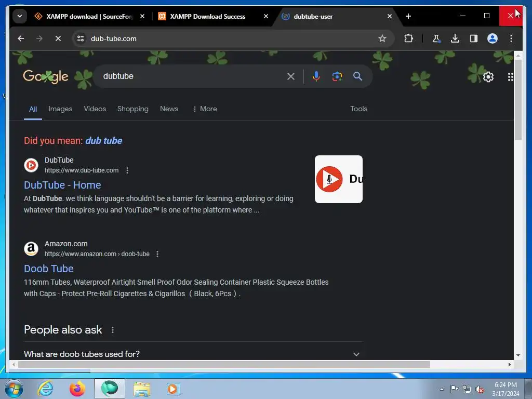This screenshot has width=532, height=399.
Task: Click the 'dub tube' suggestion link
Action: [103, 141]
